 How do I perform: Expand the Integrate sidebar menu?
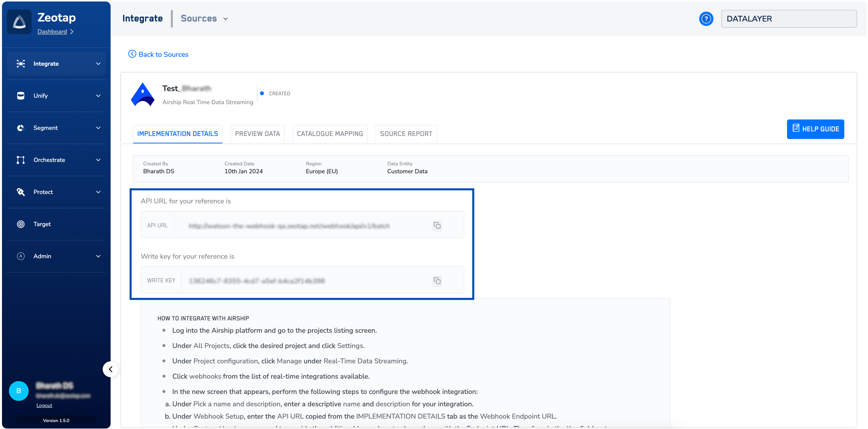(98, 64)
